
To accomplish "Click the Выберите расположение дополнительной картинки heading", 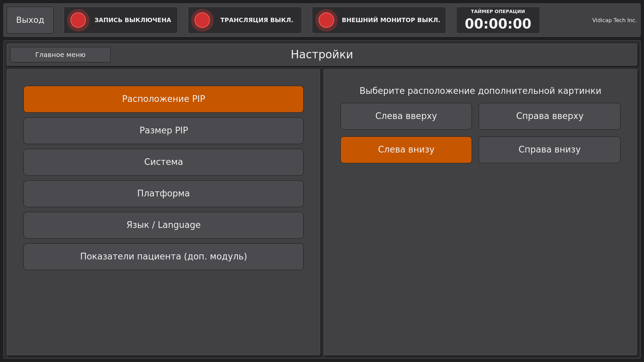I will (480, 91).
